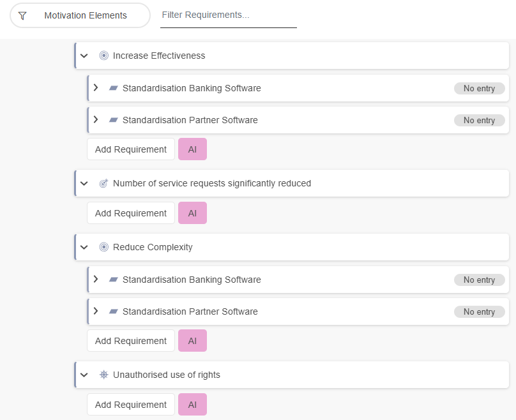The width and height of the screenshot is (516, 420).
Task: Click into the Filter Requirements field
Action: pos(228,15)
